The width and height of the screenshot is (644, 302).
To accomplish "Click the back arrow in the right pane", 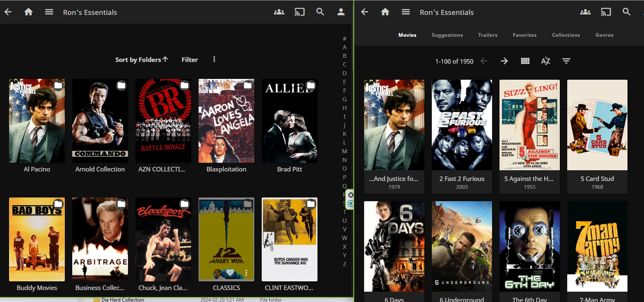I will pyautogui.click(x=365, y=12).
